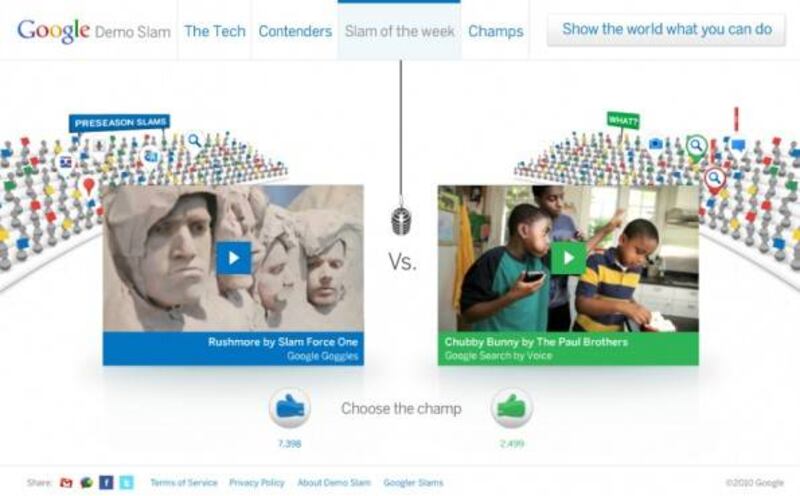Share on Twitter icon
Image resolution: width=800 pixels, height=496 pixels.
127,482
